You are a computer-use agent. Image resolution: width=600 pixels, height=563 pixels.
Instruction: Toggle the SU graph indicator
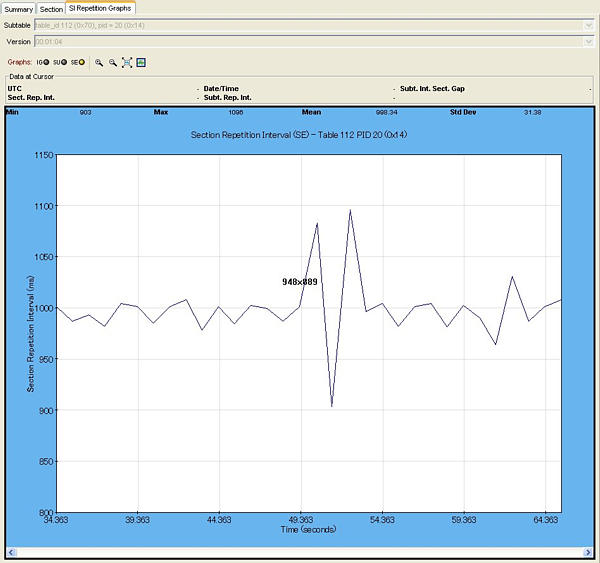[x=63, y=62]
